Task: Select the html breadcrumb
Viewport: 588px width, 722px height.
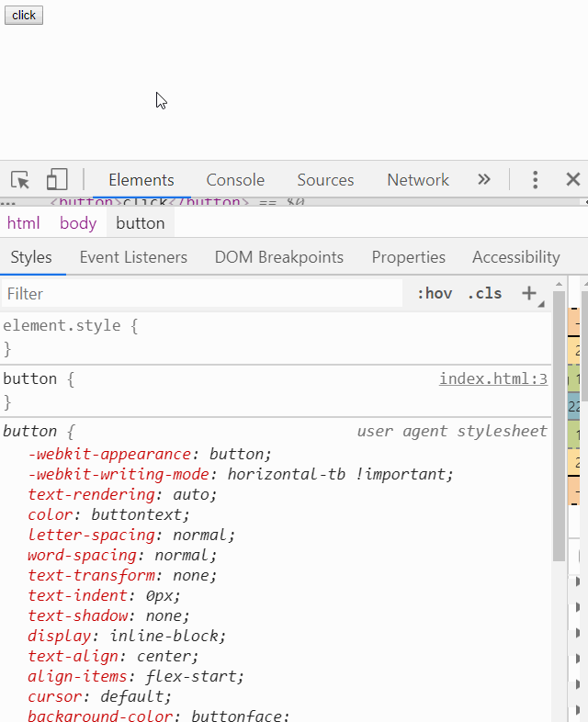Action: coord(24,223)
